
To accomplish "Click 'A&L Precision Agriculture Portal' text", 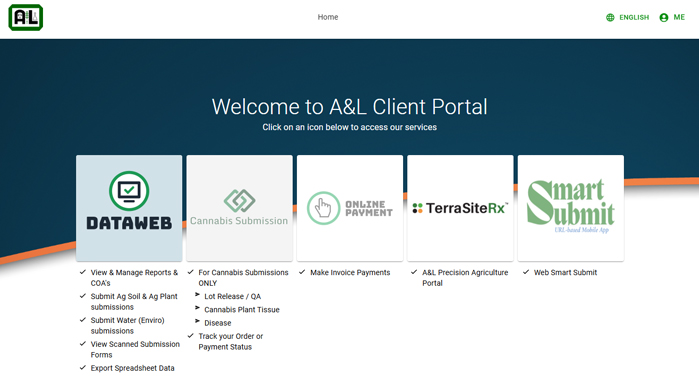I will (x=465, y=278).
